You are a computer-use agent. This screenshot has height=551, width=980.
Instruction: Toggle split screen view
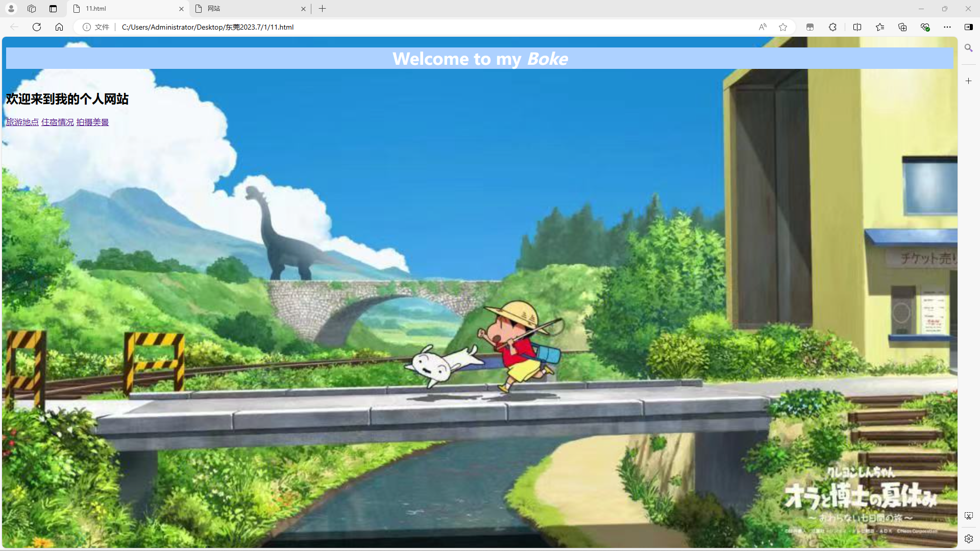click(857, 27)
